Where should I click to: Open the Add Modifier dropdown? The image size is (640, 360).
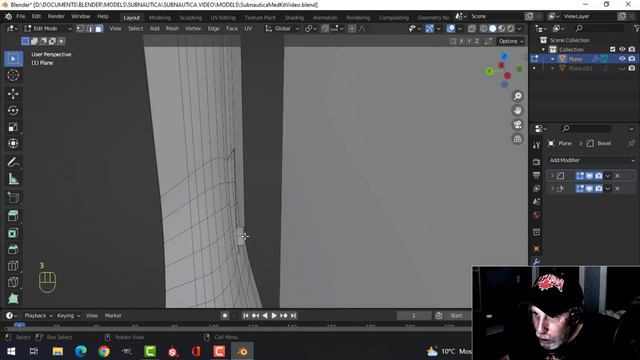592,160
